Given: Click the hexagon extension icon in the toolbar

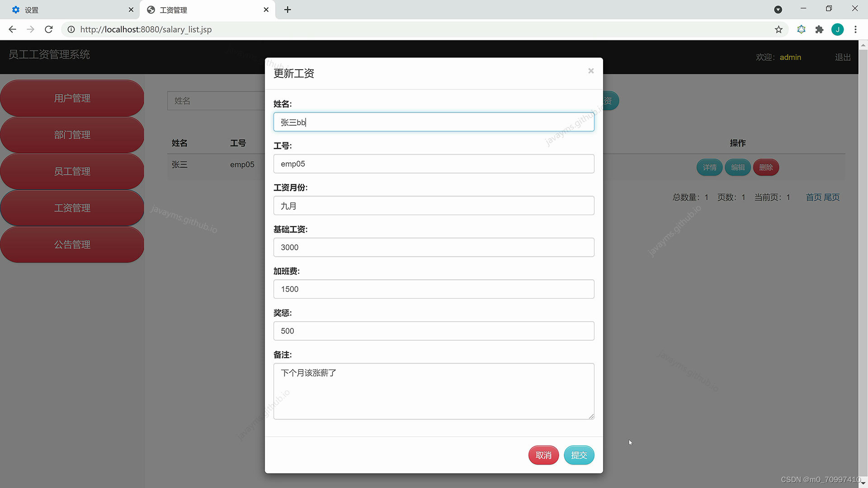Looking at the screenshot, I should coord(801,29).
